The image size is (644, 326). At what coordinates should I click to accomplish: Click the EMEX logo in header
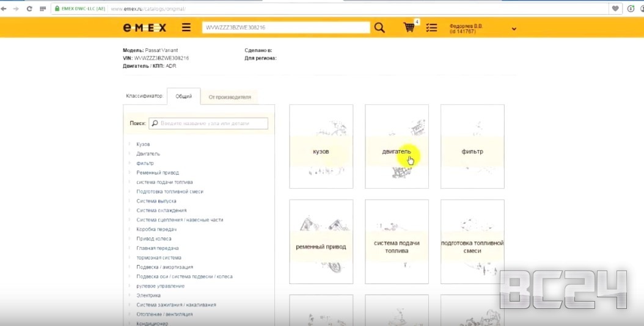pyautogui.click(x=145, y=27)
